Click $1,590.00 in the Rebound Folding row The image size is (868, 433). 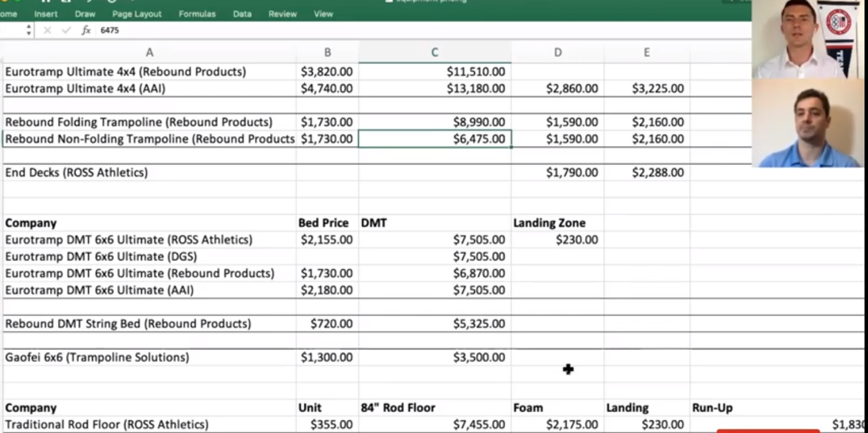point(558,122)
